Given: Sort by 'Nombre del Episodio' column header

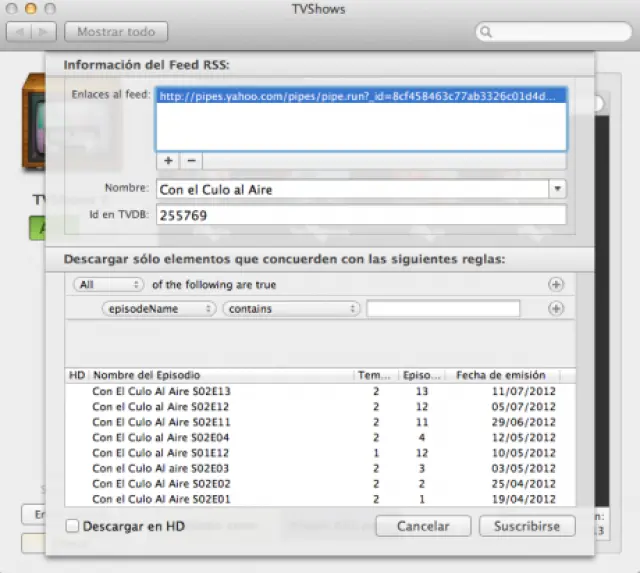Looking at the screenshot, I should coord(220,375).
